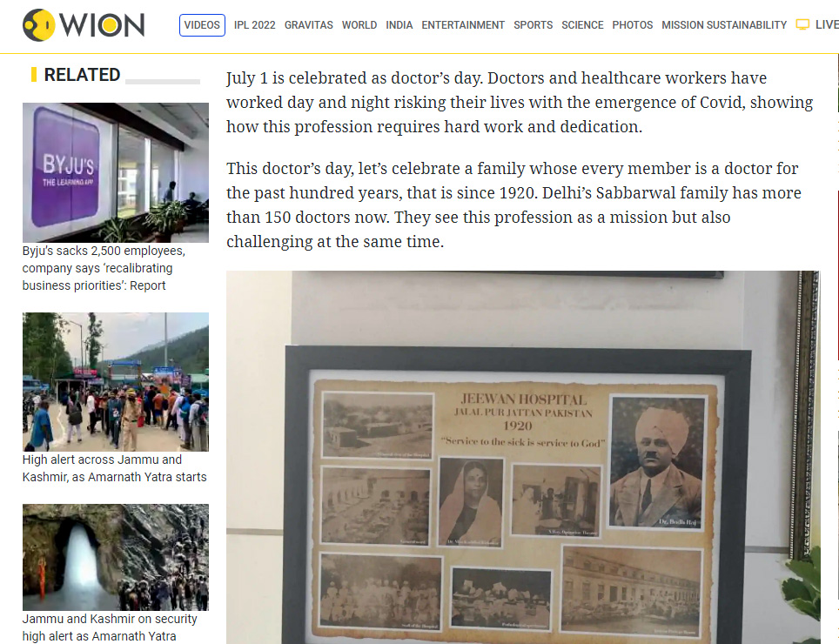The image size is (839, 644).
Task: Go to the GRAVITAS section
Action: (x=309, y=25)
